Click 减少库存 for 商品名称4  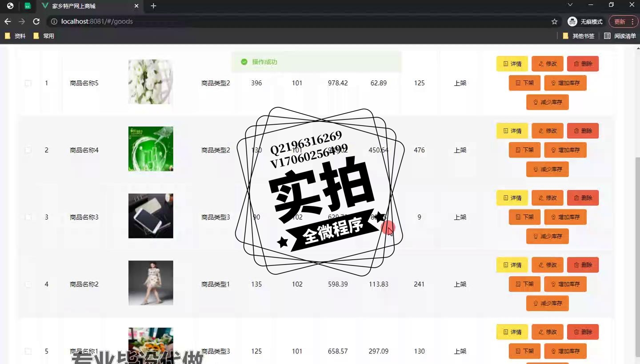(548, 169)
